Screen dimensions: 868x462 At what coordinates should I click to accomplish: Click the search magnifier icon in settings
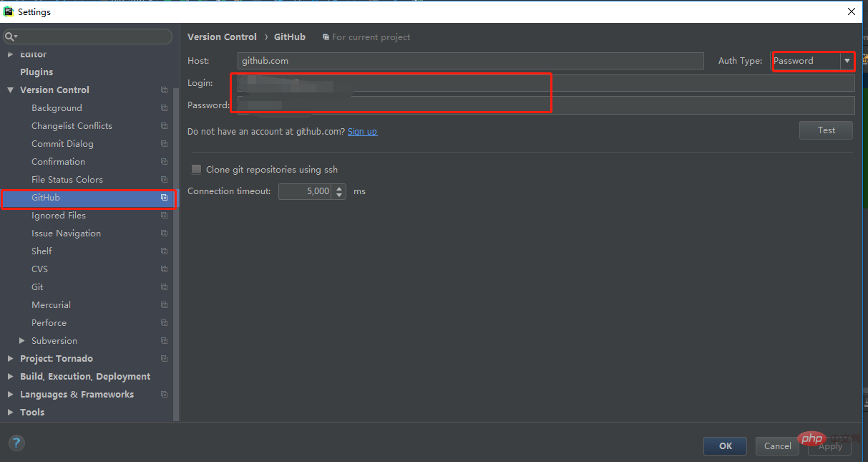click(10, 37)
